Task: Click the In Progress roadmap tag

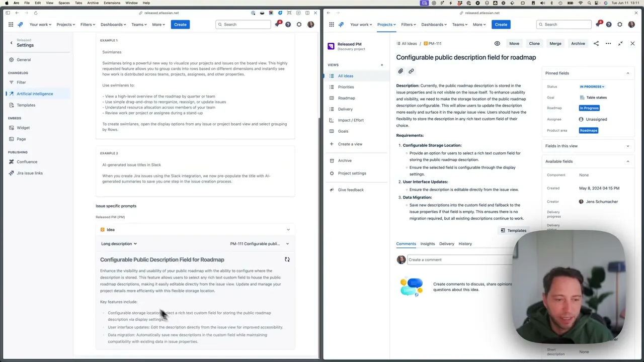Action: [589, 108]
